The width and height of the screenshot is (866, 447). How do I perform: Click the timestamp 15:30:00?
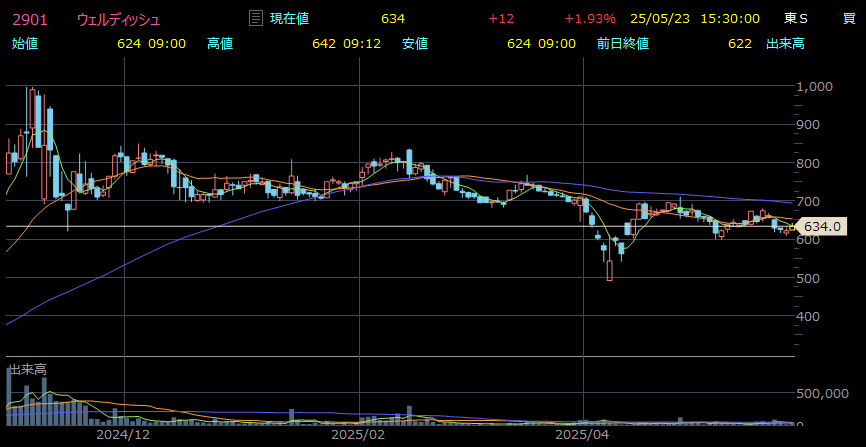point(730,19)
